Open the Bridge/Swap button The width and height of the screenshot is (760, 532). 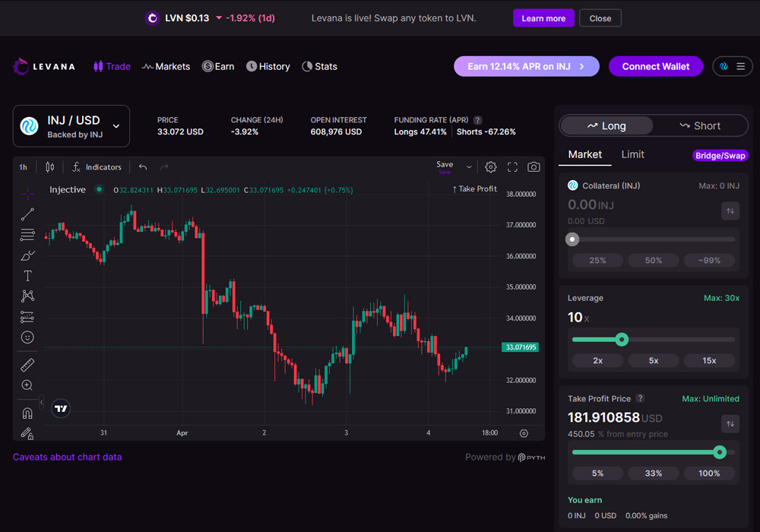[720, 156]
